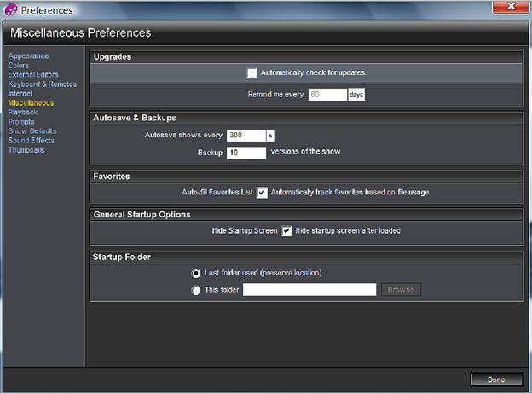
Task: Uncheck Auto-fill Favorites List checkbox
Action: point(262,193)
